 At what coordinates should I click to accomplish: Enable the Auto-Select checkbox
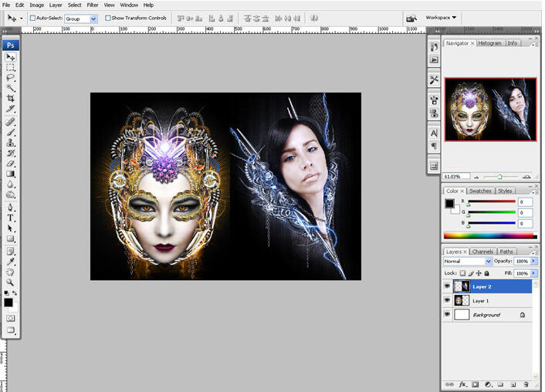point(32,18)
